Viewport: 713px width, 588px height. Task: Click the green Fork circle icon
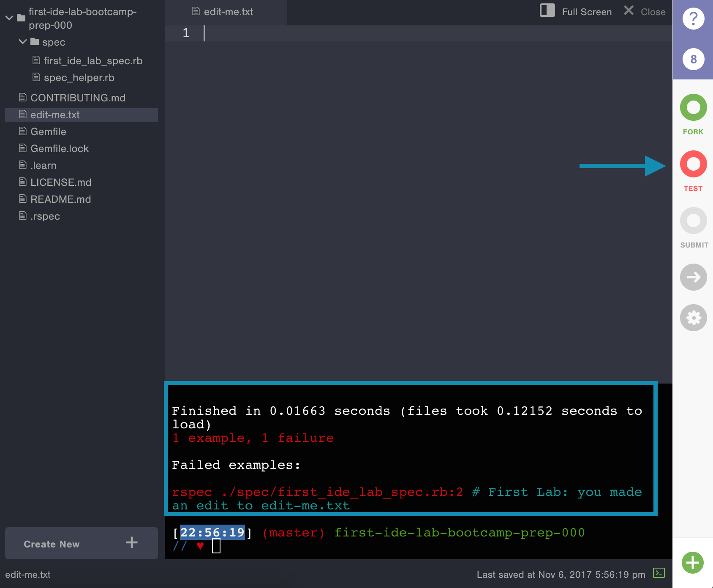(x=693, y=108)
